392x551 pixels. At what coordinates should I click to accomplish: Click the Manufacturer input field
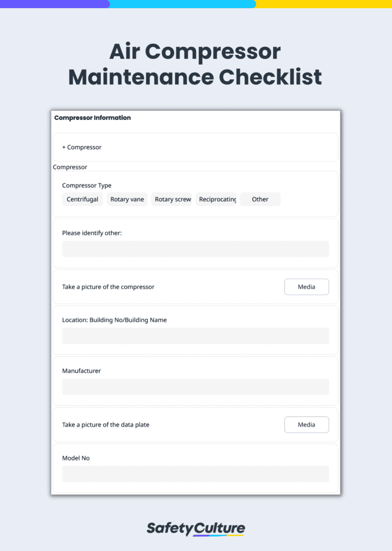pos(195,386)
